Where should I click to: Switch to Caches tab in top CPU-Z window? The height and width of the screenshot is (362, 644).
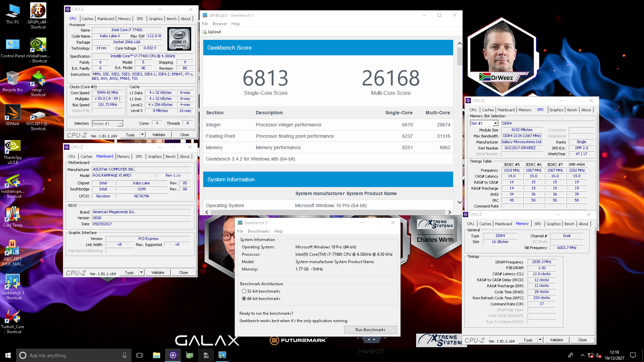pyautogui.click(x=87, y=19)
